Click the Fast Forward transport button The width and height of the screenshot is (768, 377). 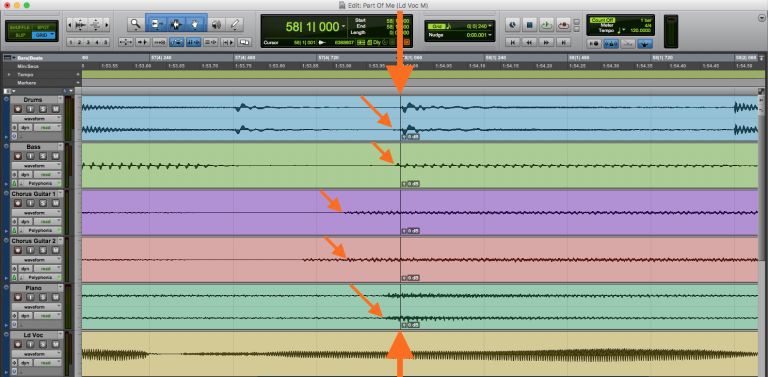click(547, 43)
